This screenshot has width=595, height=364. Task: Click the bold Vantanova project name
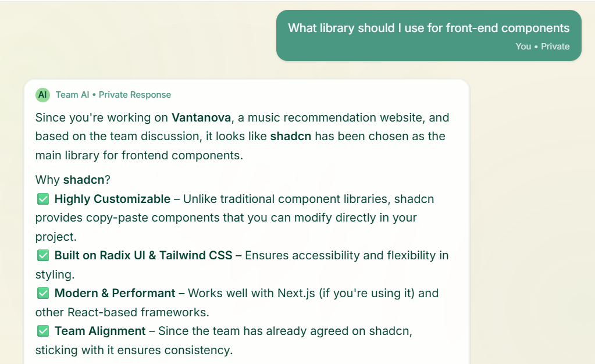201,117
